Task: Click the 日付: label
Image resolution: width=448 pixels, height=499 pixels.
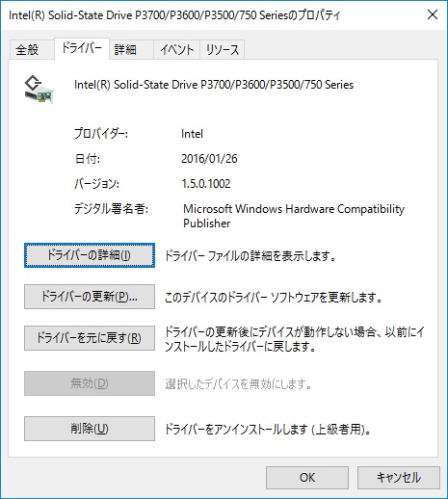Action: pos(88,159)
